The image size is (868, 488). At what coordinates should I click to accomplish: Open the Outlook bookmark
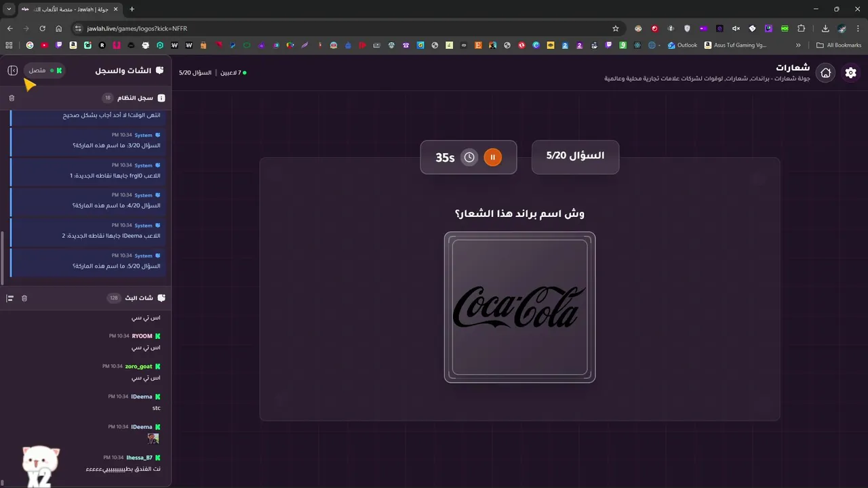[682, 45]
